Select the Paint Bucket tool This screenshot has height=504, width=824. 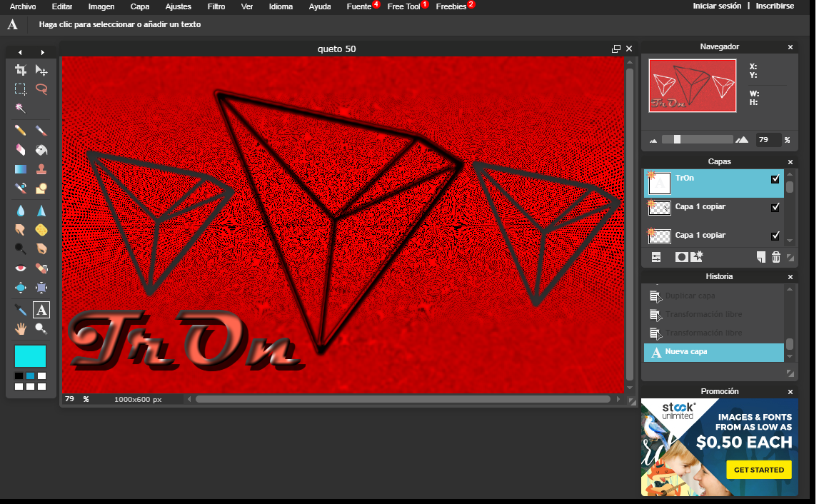tap(41, 150)
